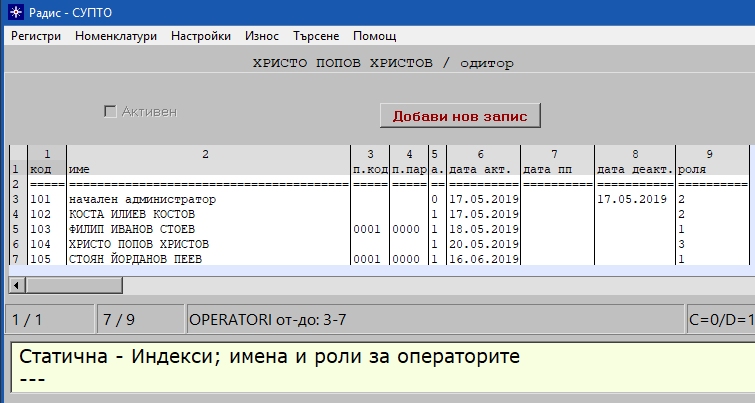Select the cell 'начален администратор'
The image size is (755, 403).
coord(208,199)
